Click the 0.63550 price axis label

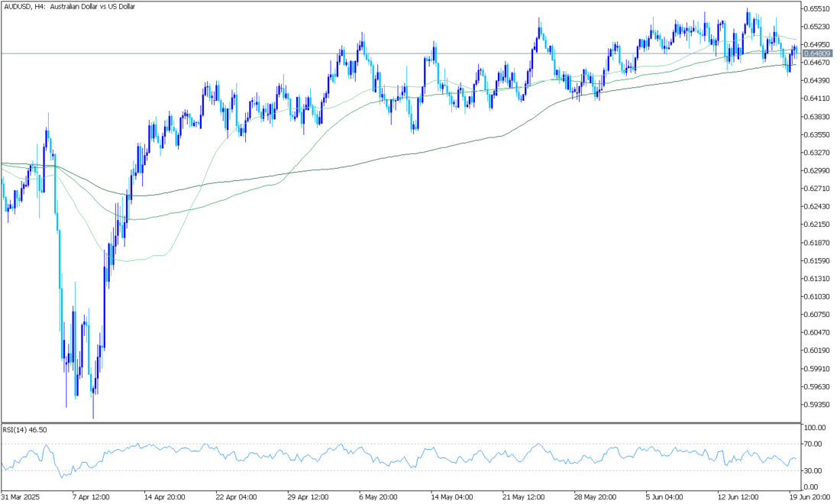point(818,134)
